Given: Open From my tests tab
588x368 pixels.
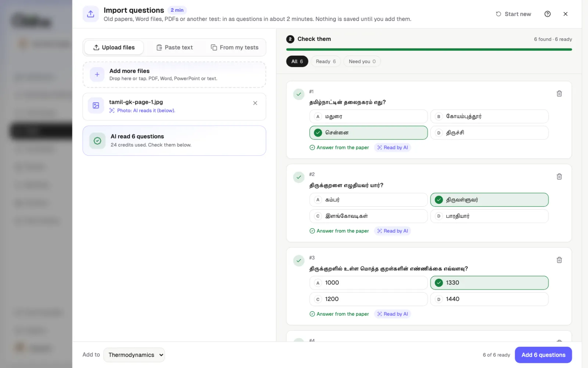Looking at the screenshot, I should (x=234, y=47).
